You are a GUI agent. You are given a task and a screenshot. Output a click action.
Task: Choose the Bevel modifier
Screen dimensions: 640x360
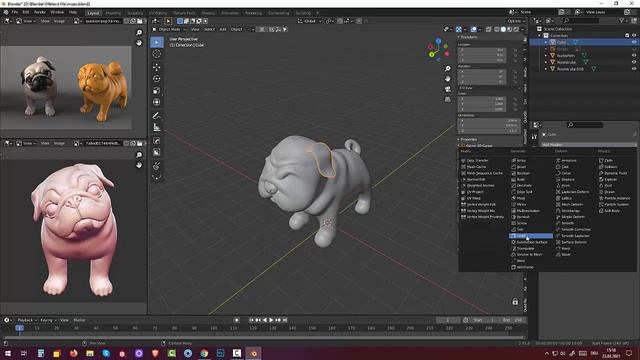pyautogui.click(x=521, y=167)
